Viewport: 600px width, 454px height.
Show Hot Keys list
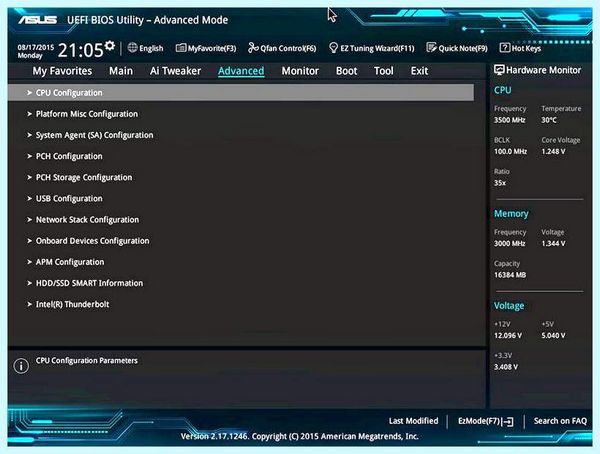520,48
